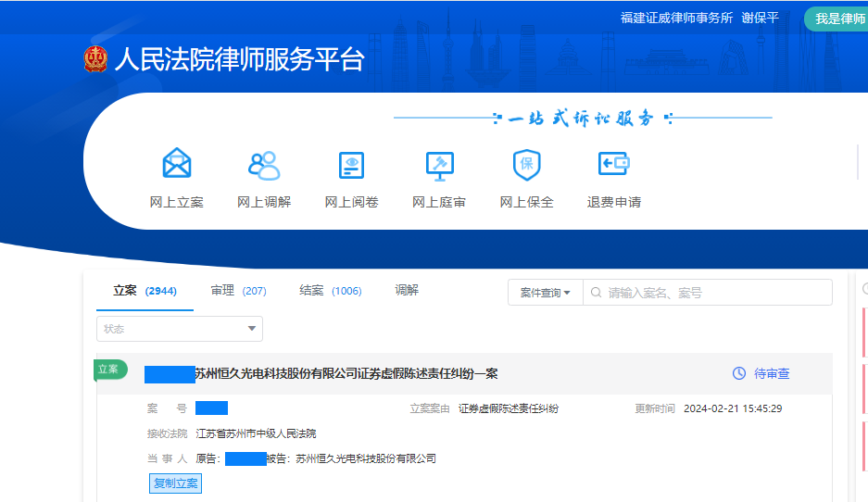This screenshot has height=502, width=868.
Task: Click the 网上立案 label text
Action: click(177, 202)
